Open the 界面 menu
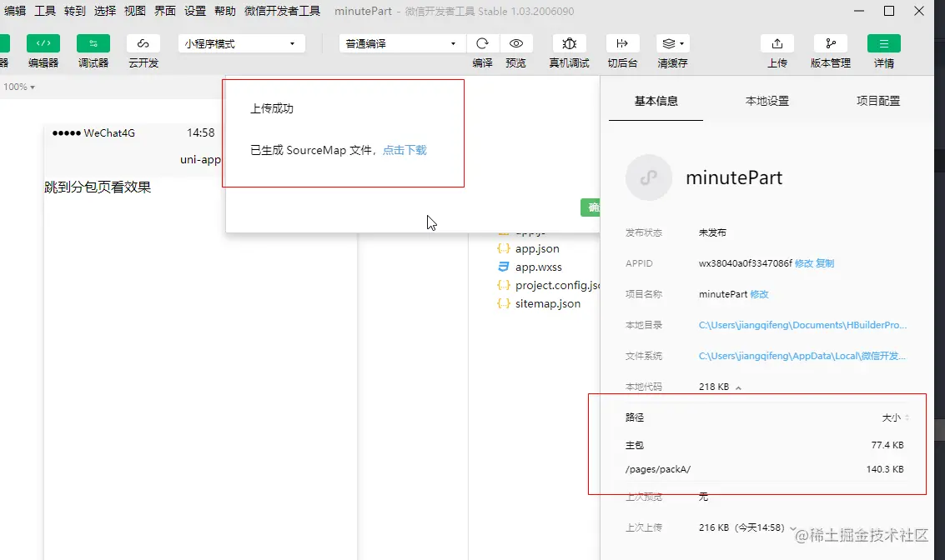945x560 pixels. (164, 11)
